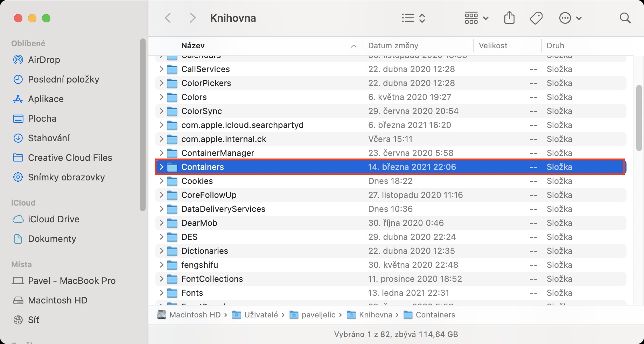The image size is (644, 344).
Task: Open Plocha in the sidebar
Action: point(35,119)
